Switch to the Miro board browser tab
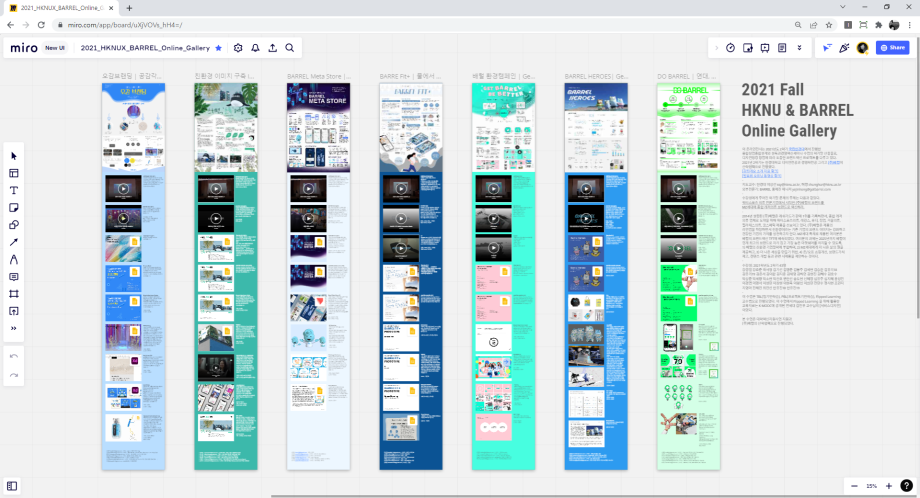Screen dimensions: 920x498 point(60,8)
